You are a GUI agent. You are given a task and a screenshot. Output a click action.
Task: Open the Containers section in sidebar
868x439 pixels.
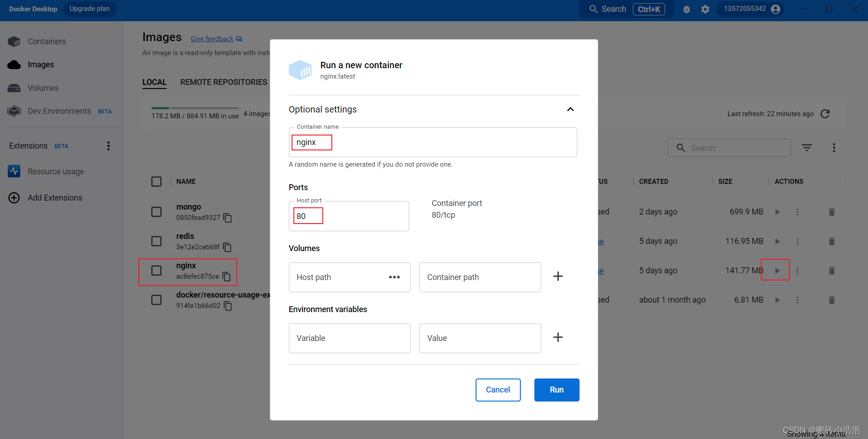[47, 42]
